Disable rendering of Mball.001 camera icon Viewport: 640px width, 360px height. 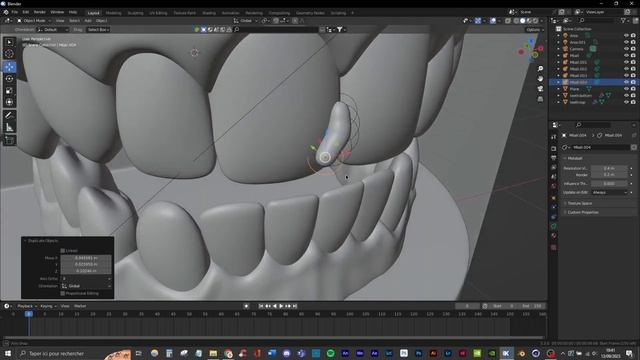(x=633, y=62)
